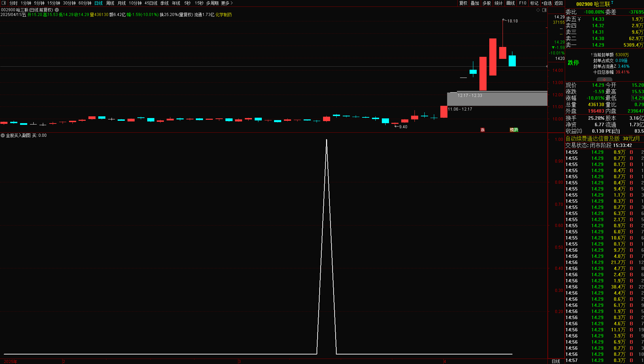This screenshot has width=644, height=364.
Task: Expand the 更多 periods list
Action: pos(227,3)
